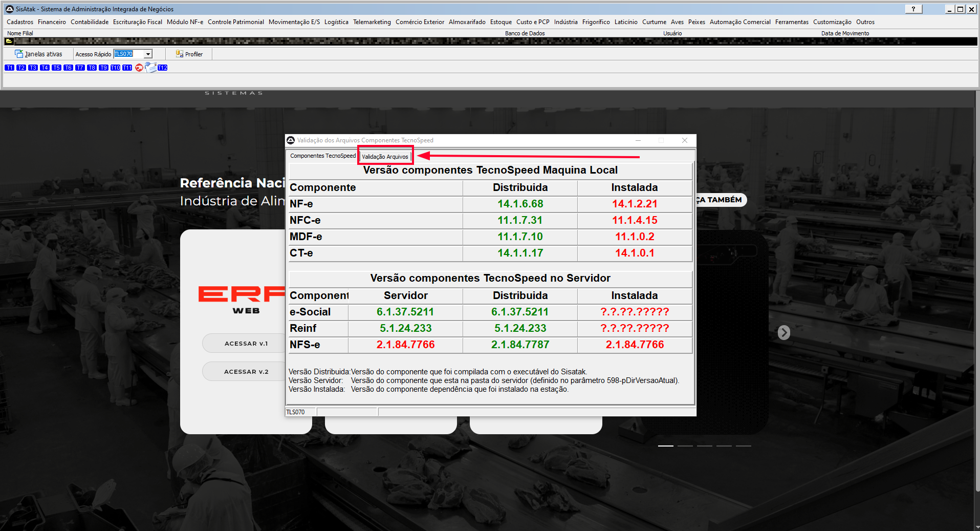Click the T11 shortcut icon

(127, 68)
